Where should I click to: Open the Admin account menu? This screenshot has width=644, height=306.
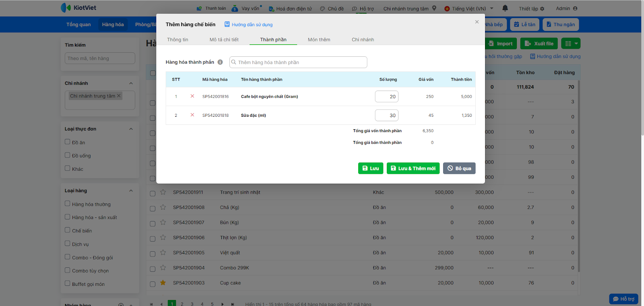[567, 8]
